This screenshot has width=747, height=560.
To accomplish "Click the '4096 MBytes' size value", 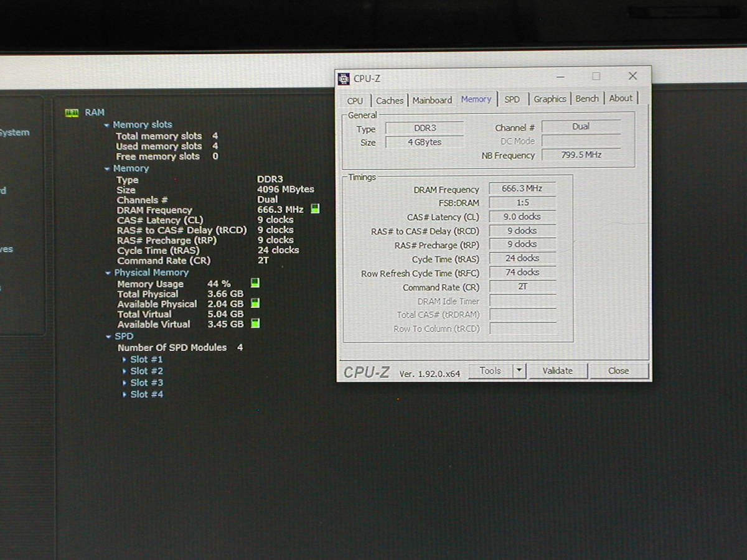I will tap(286, 189).
